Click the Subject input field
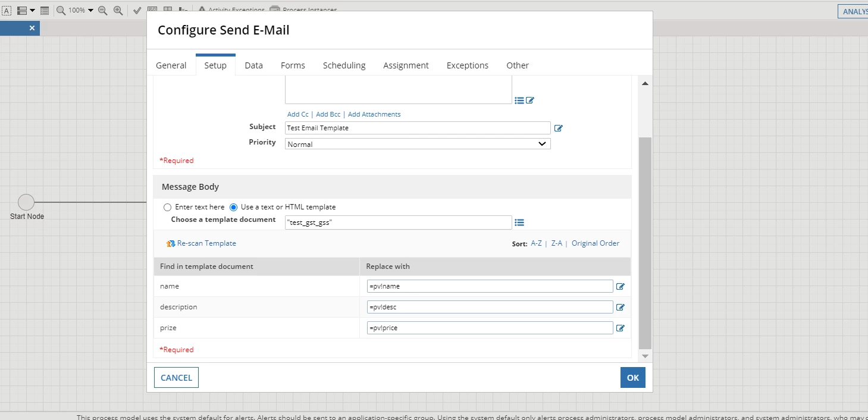868x420 pixels. [418, 128]
